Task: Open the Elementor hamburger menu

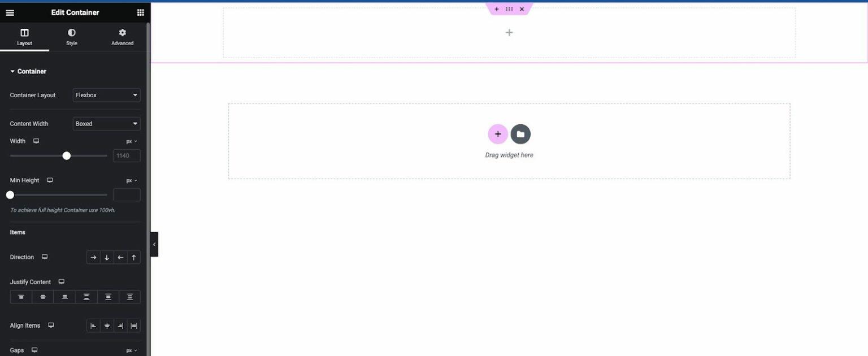Action: pos(10,12)
